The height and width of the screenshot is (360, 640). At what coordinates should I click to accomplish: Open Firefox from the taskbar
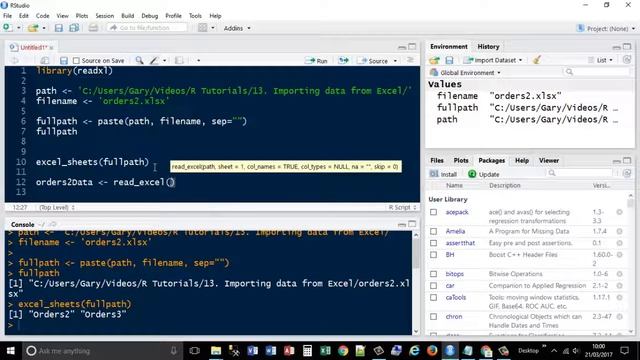pos(432,351)
